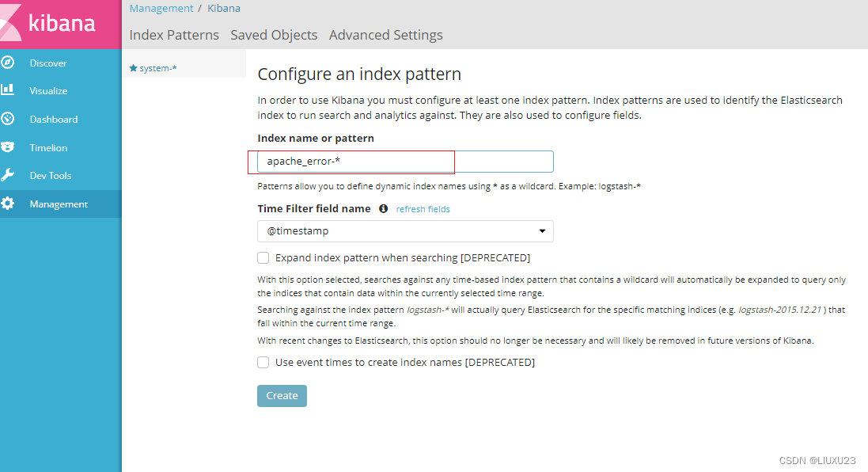868x472 pixels.
Task: Open the @timestamp time filter dropdown
Action: point(405,231)
